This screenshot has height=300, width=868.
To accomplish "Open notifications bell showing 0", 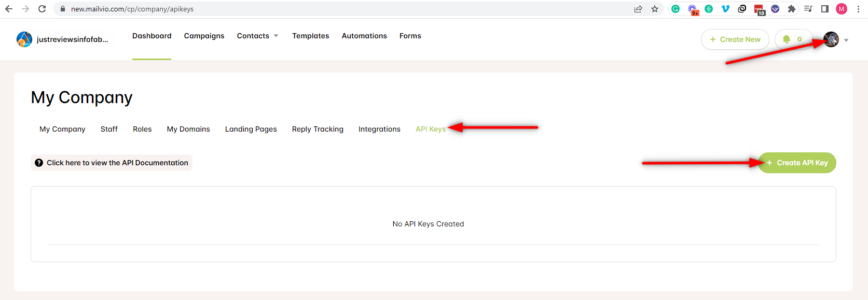I will 793,39.
